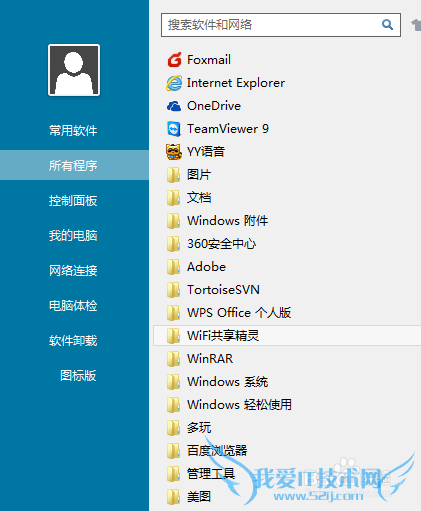Expand the WPS Office 个人版 folder
The width and height of the screenshot is (421, 511).
coord(239,313)
